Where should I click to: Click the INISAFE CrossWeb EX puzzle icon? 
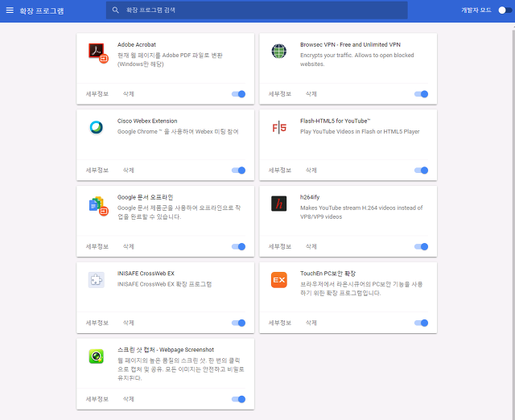click(x=97, y=280)
